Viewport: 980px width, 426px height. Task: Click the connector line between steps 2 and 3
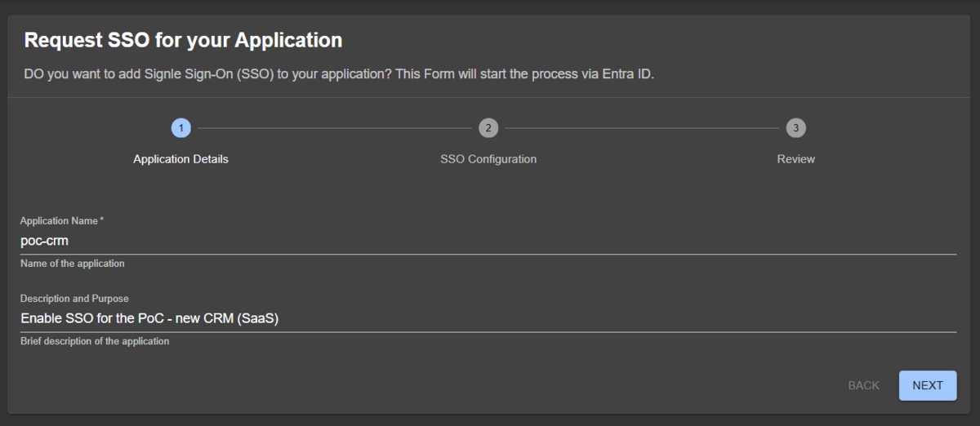641,128
